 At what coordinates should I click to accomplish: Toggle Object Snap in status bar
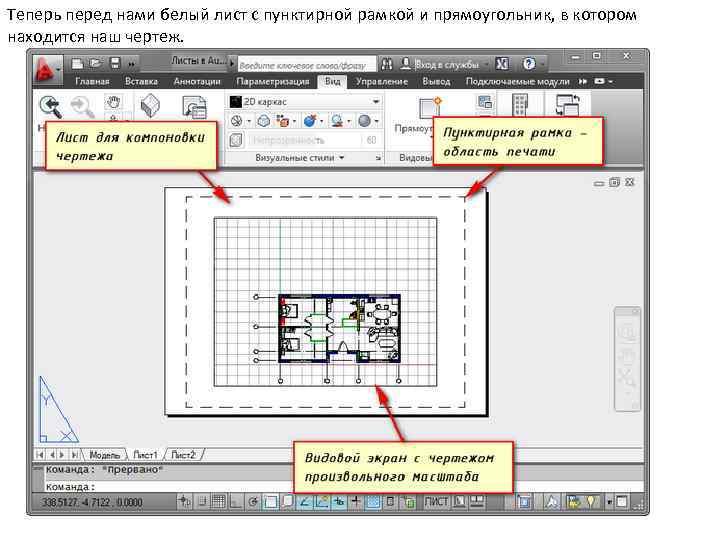coord(270,502)
